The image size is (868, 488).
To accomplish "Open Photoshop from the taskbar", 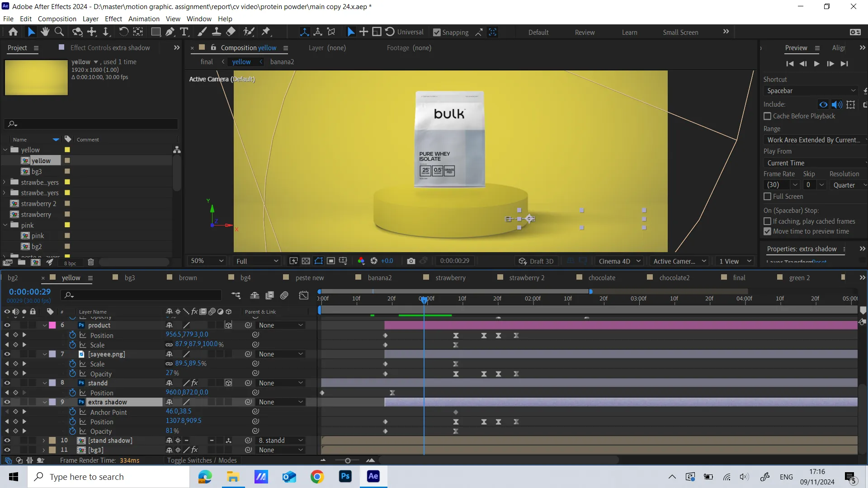I will 345,476.
